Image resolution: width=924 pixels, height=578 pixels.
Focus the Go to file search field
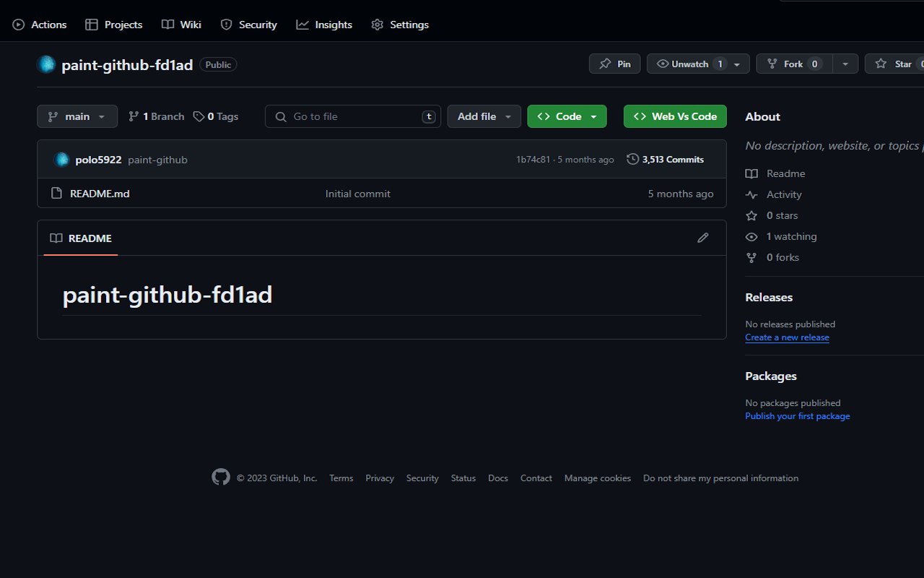tap(353, 116)
